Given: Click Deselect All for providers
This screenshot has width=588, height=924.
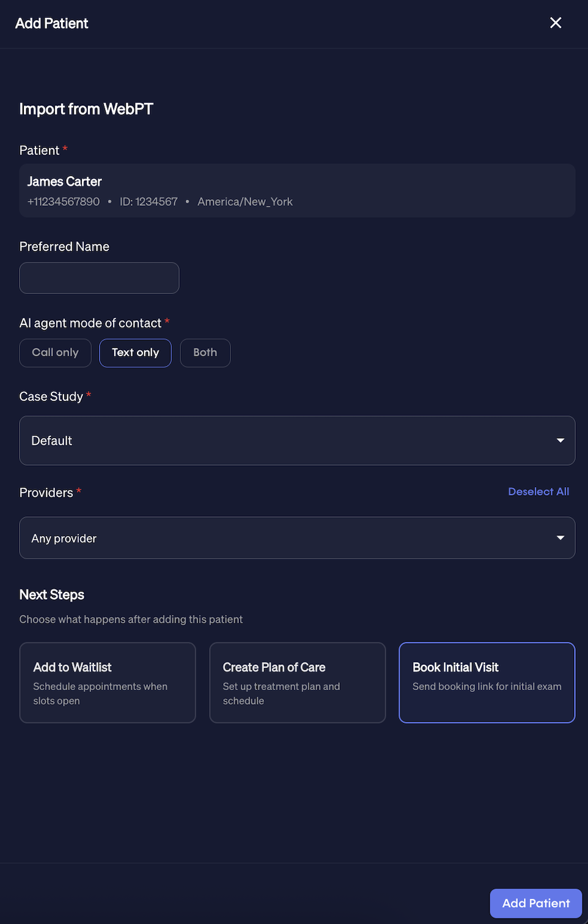Looking at the screenshot, I should [538, 491].
